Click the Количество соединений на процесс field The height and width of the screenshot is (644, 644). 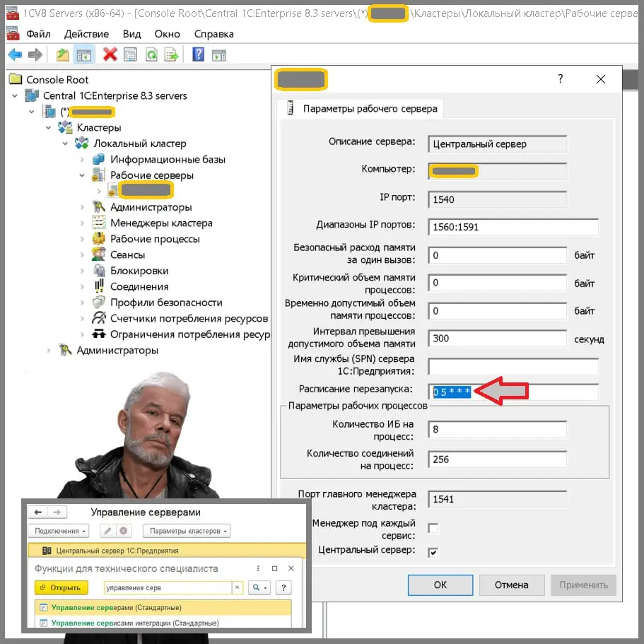(498, 459)
